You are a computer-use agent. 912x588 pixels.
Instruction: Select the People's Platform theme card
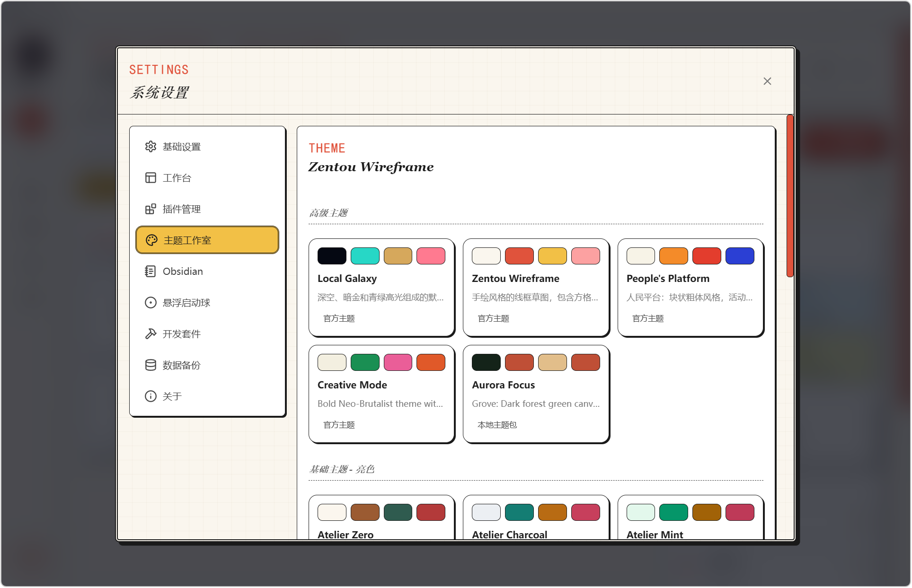click(691, 288)
